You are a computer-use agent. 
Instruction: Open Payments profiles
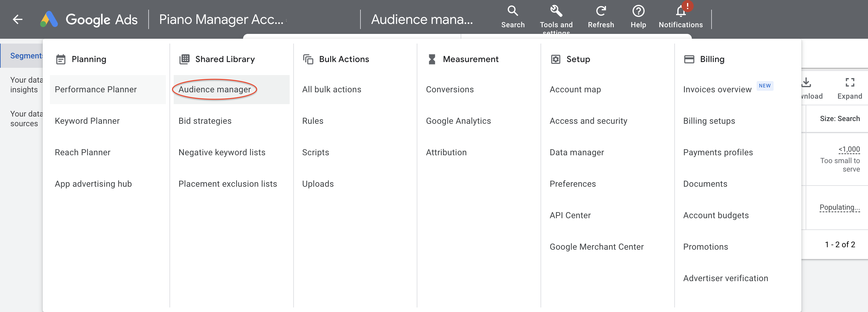[x=718, y=152]
